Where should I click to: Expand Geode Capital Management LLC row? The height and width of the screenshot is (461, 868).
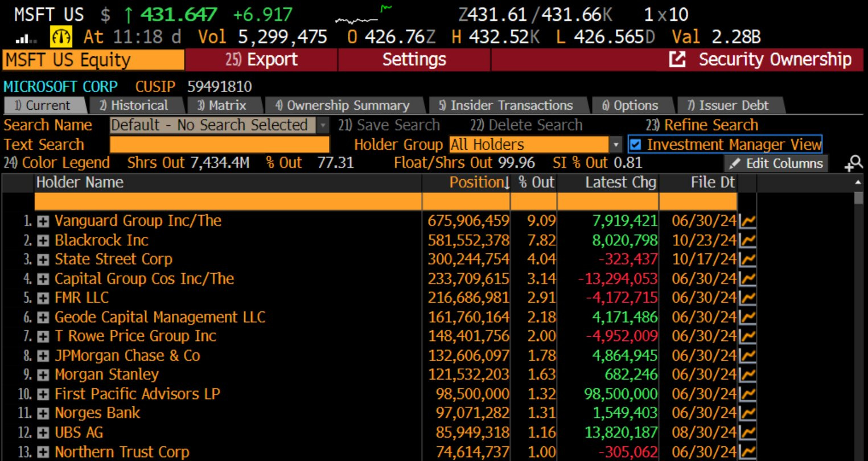(43, 318)
